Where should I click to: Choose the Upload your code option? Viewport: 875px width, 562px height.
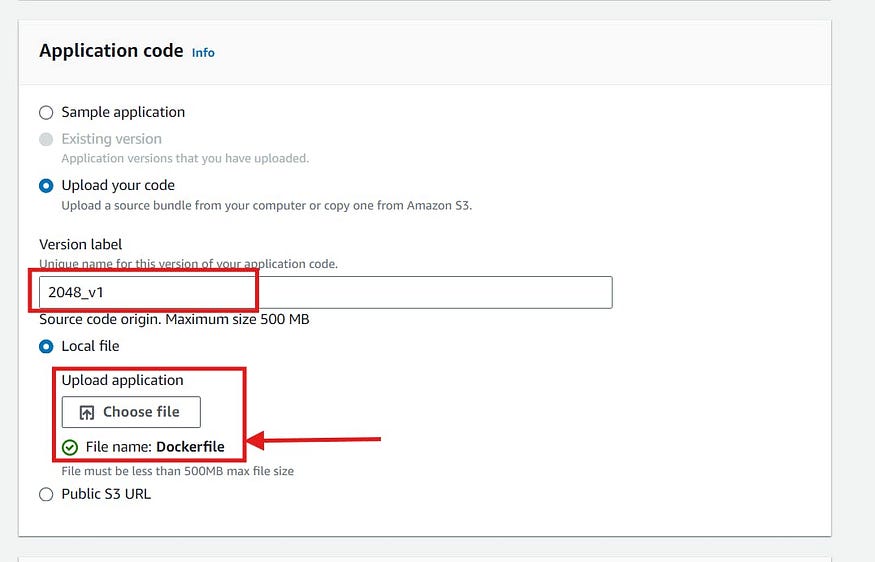click(46, 186)
